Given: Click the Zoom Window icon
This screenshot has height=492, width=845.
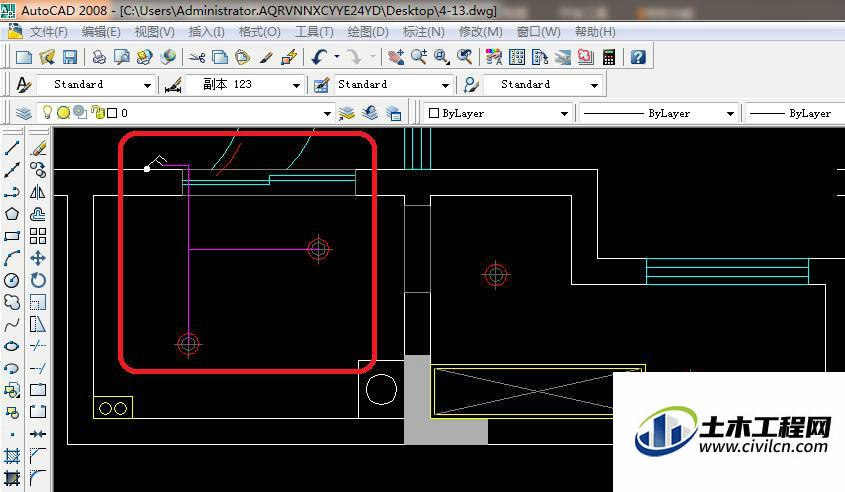Looking at the screenshot, I should [x=442, y=57].
